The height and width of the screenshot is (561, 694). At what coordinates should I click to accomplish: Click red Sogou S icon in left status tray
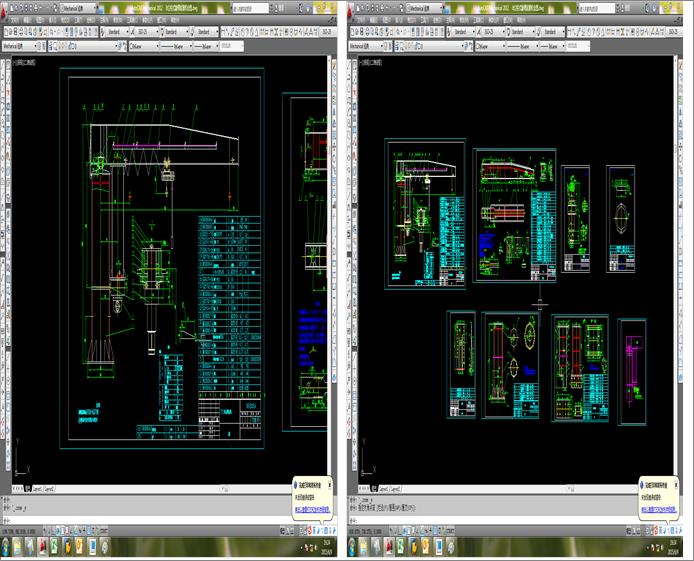pos(310,530)
